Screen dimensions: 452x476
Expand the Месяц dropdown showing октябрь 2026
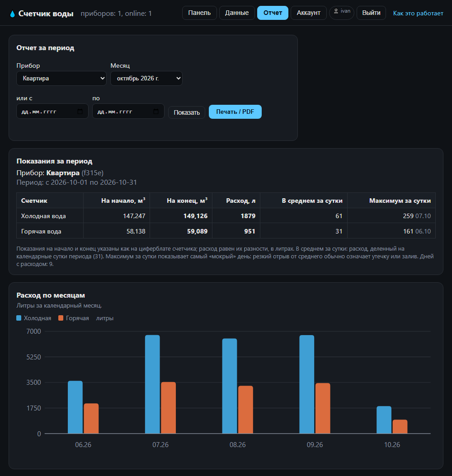[x=146, y=78]
